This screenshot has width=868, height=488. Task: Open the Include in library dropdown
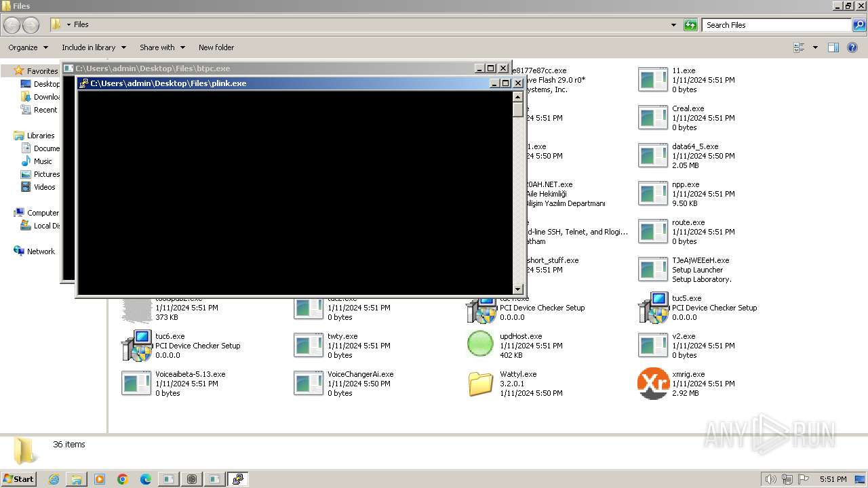94,47
